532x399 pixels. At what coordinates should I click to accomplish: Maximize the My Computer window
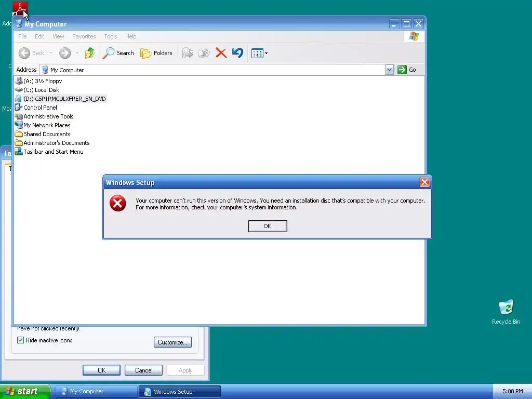click(406, 24)
